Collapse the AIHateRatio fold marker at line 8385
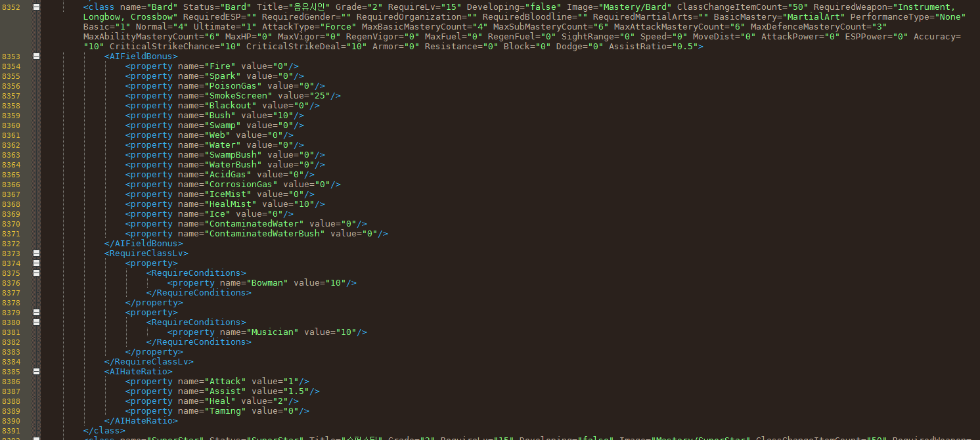980x440 pixels. pyautogui.click(x=36, y=371)
